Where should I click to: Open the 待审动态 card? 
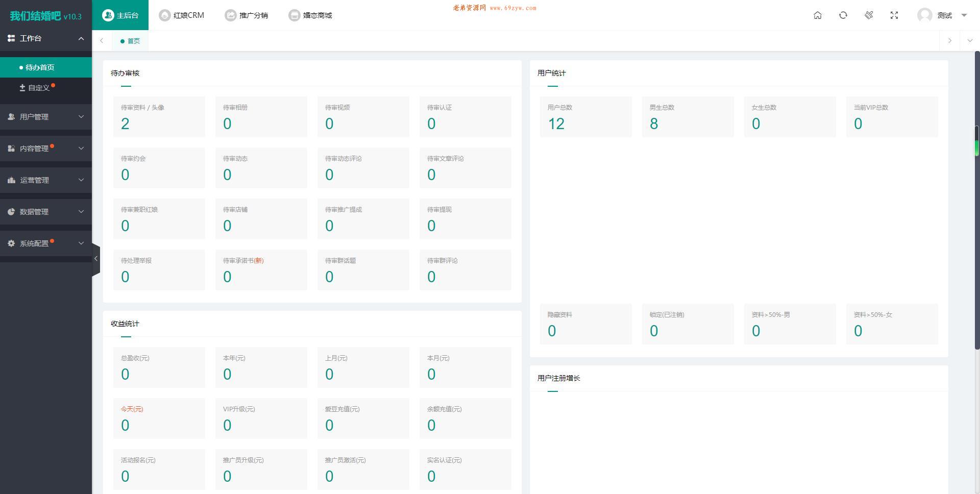point(261,168)
